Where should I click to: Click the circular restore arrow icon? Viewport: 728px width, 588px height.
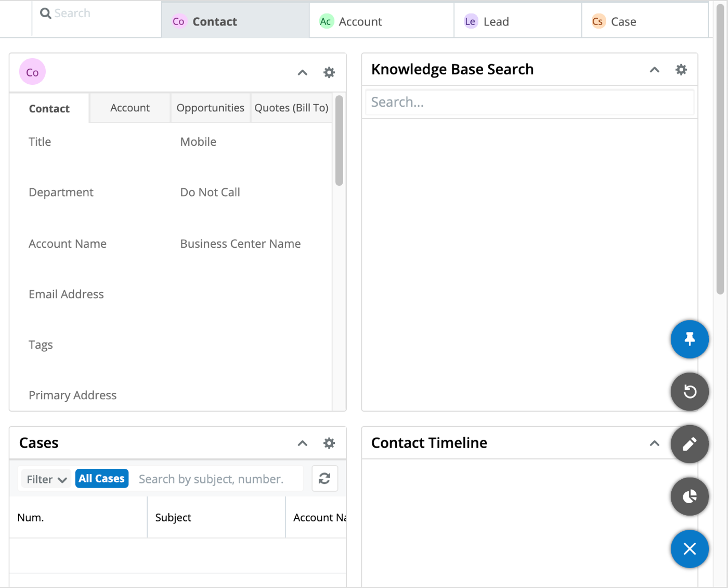click(690, 392)
